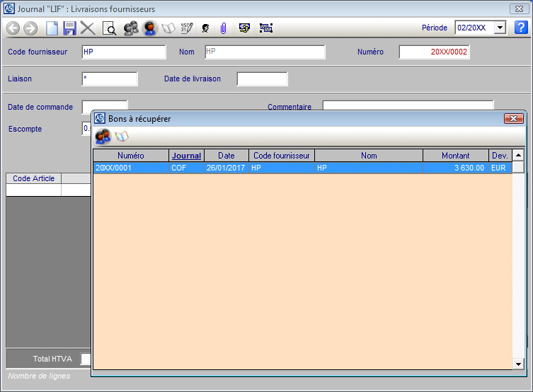Open the magnifier preview icon

pyautogui.click(x=110, y=28)
